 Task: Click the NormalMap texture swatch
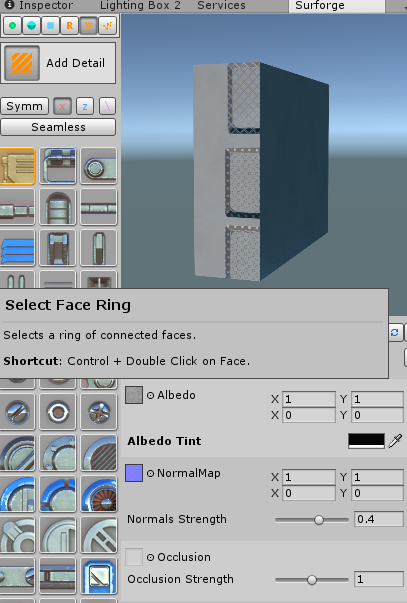click(134, 473)
